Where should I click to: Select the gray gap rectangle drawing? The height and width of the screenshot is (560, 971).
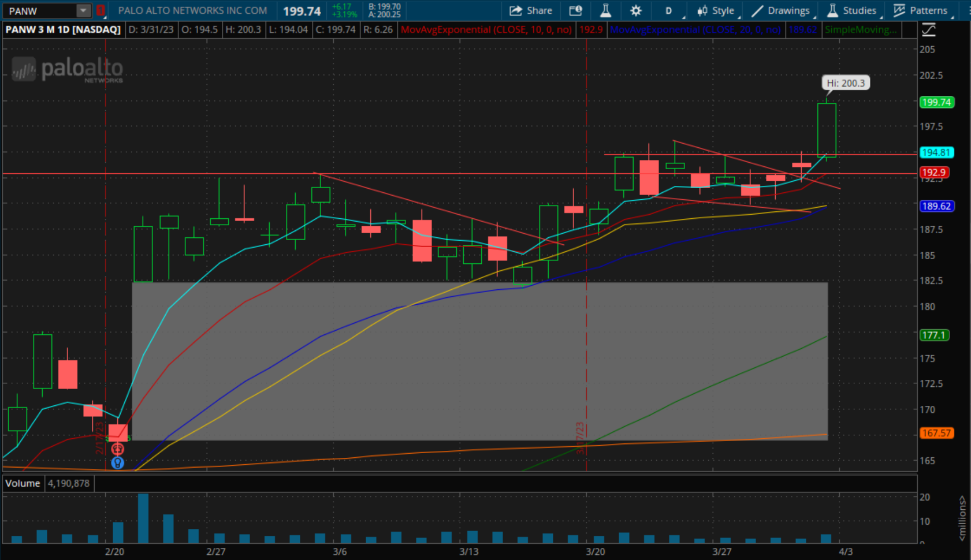(480, 361)
